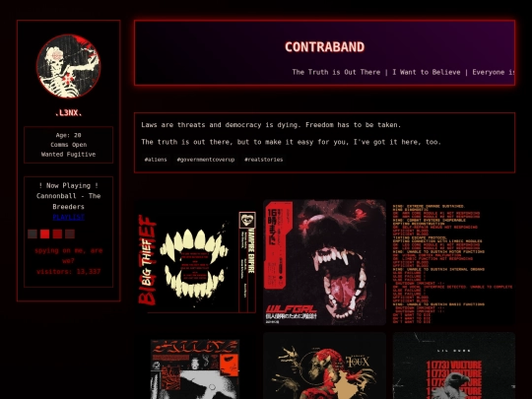Click the dark gray first color swatch
This screenshot has height=399, width=532.
pyautogui.click(x=33, y=233)
